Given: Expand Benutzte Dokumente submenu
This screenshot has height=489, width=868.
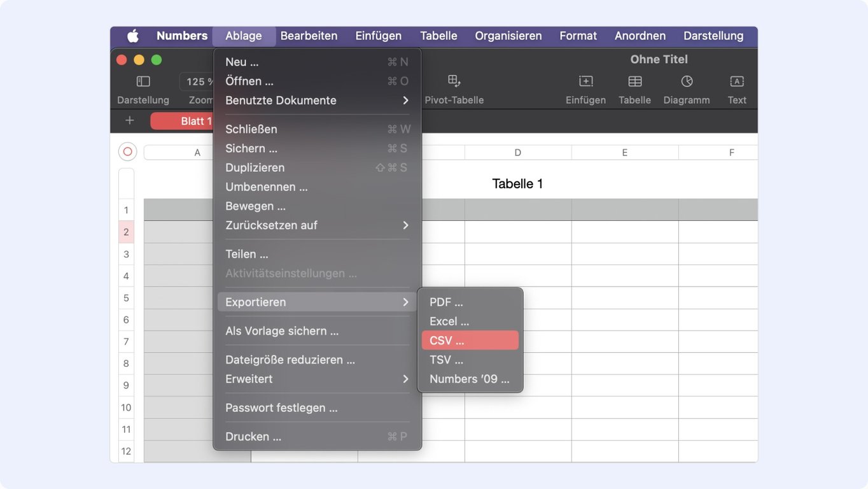Looking at the screenshot, I should [317, 100].
